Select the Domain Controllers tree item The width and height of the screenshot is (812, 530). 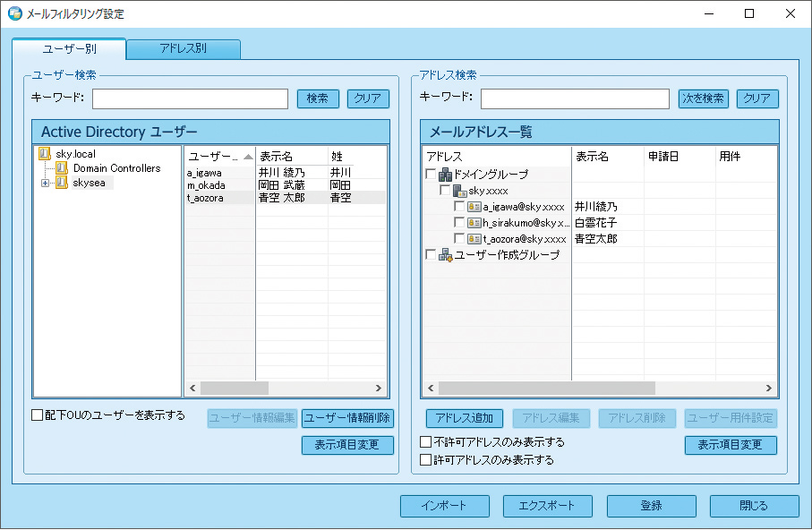(x=117, y=167)
